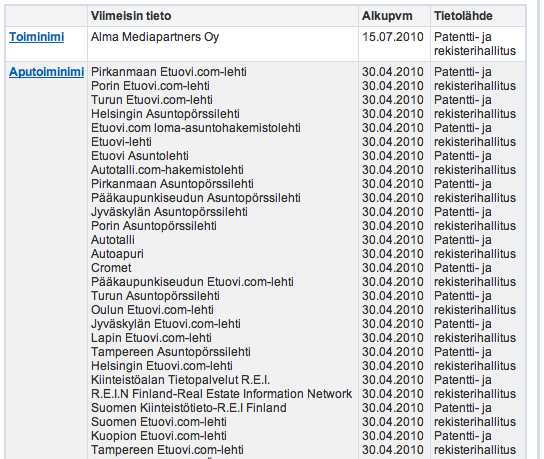544x459 pixels.
Task: Select Kiinteistöalan Tietopalvelut R.E.I. entry
Action: [x=180, y=380]
